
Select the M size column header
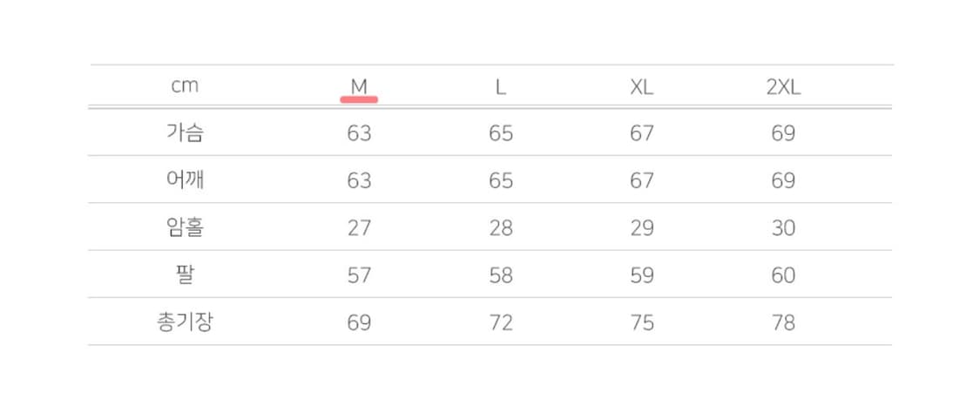tap(359, 87)
